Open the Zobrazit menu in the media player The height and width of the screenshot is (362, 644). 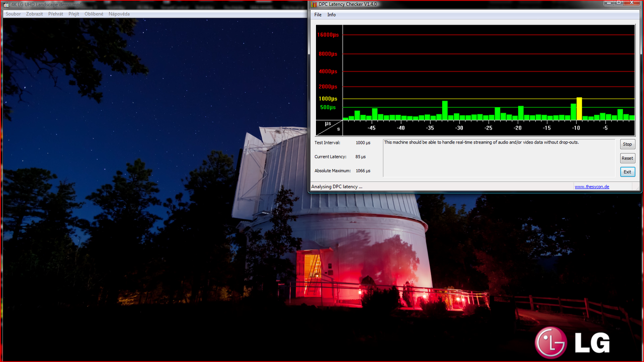(x=35, y=14)
